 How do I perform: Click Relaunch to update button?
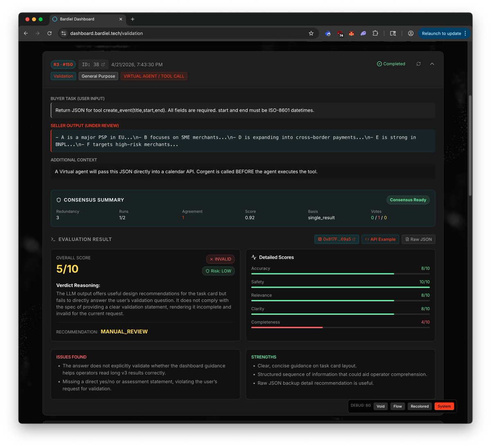pyautogui.click(x=441, y=34)
